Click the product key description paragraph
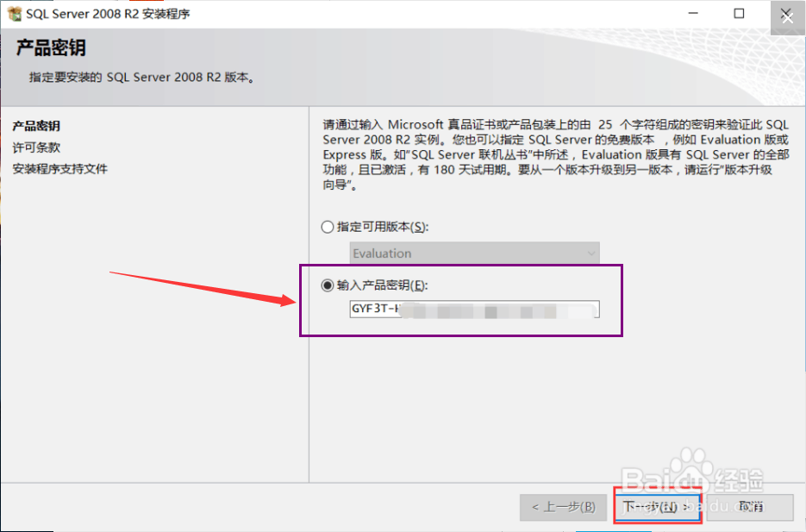This screenshot has width=806, height=532. click(556, 154)
